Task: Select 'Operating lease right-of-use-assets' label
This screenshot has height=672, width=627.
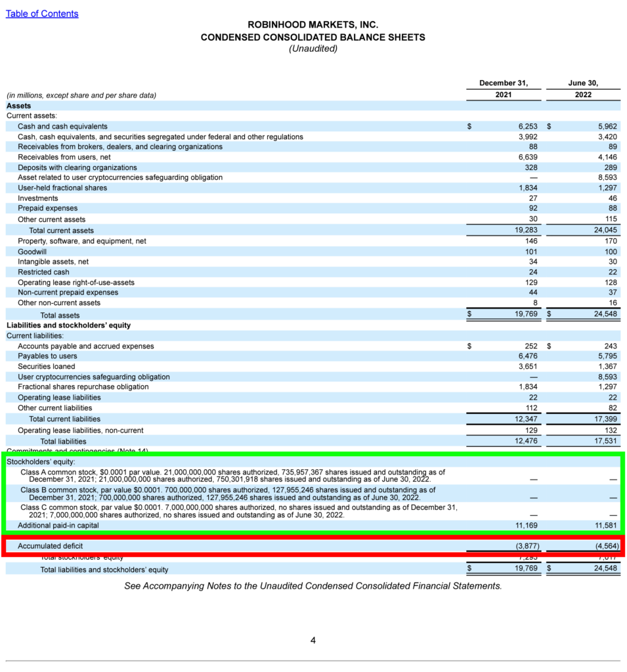Action: tap(76, 283)
